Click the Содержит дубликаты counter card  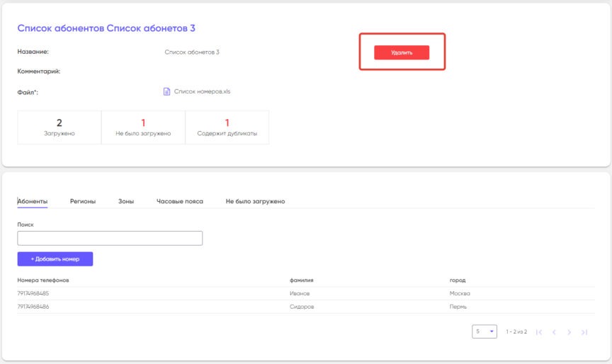click(x=227, y=127)
